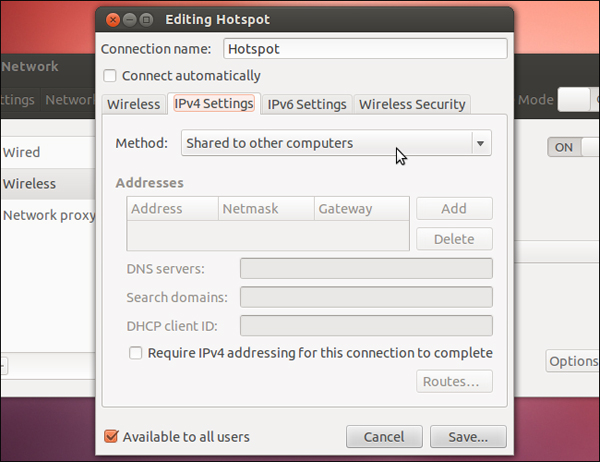Check Require IPv4 addressing option
Screen dimensions: 600x462
135,353
